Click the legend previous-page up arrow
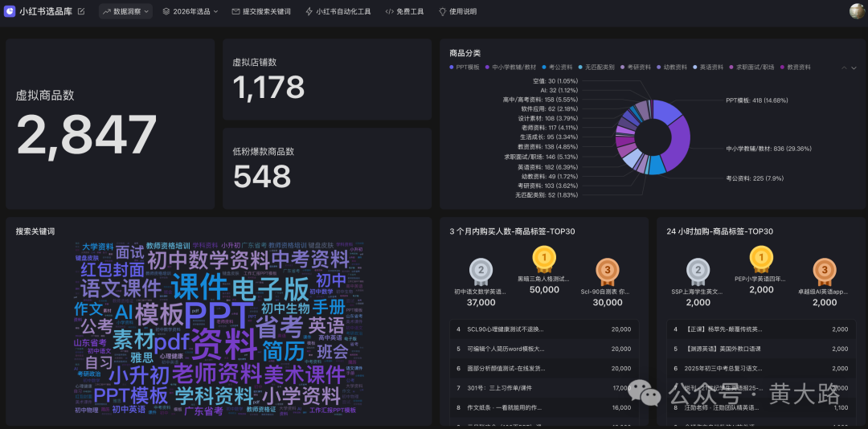 coord(844,67)
